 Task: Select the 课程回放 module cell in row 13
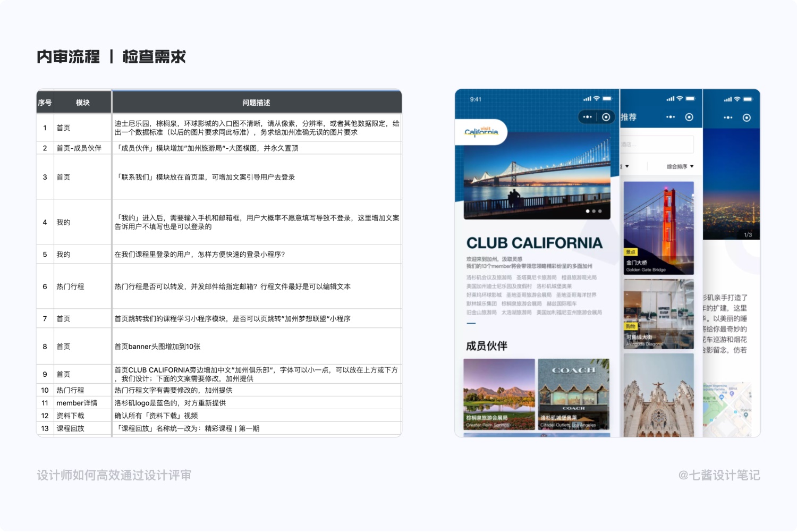coord(82,428)
